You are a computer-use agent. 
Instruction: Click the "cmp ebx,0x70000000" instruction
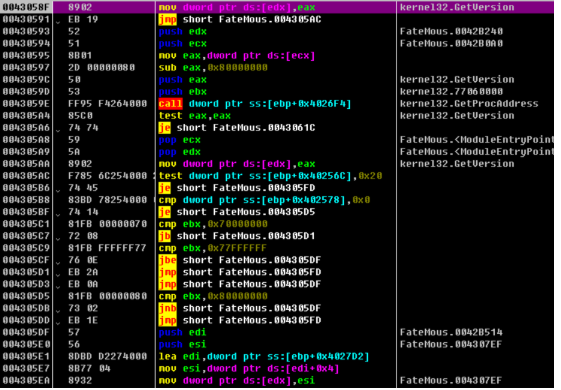click(x=213, y=224)
